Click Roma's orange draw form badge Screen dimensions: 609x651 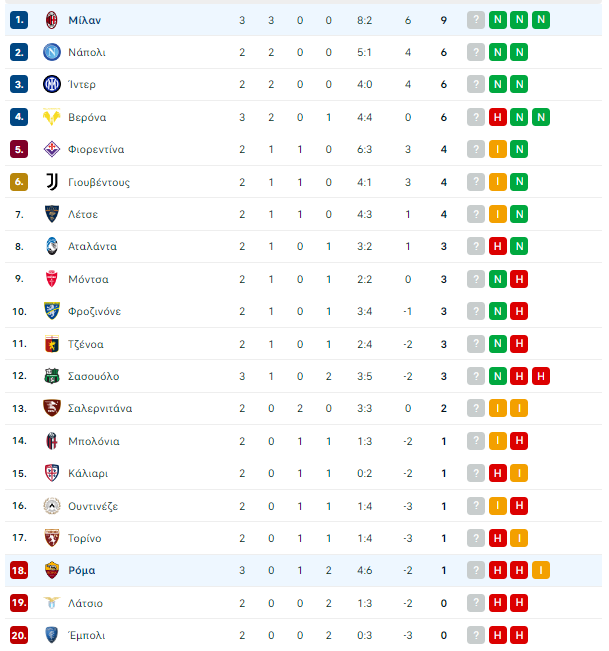point(541,570)
